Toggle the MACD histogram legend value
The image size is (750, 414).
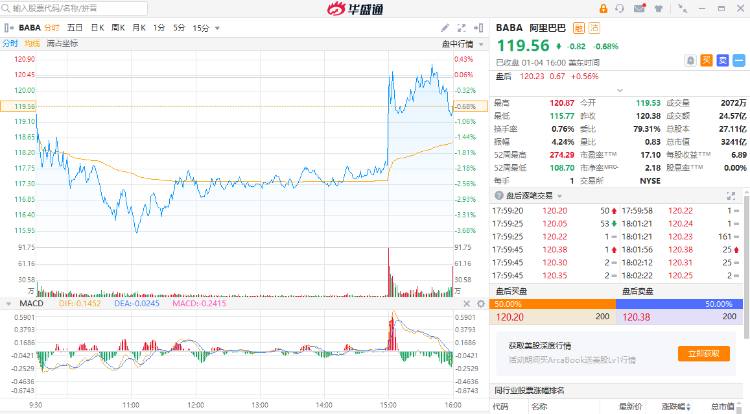pyautogui.click(x=199, y=303)
